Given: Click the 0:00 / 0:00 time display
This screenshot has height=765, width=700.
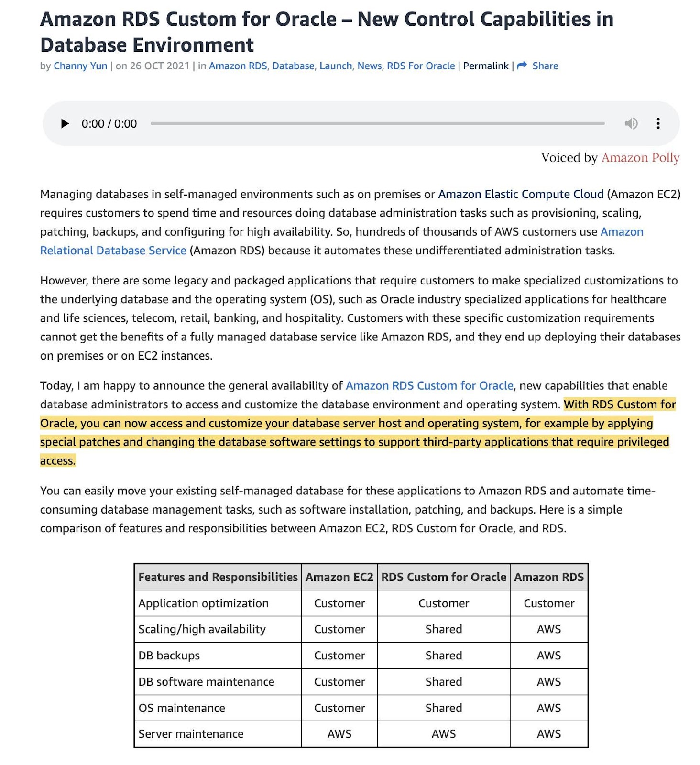Looking at the screenshot, I should tap(109, 124).
